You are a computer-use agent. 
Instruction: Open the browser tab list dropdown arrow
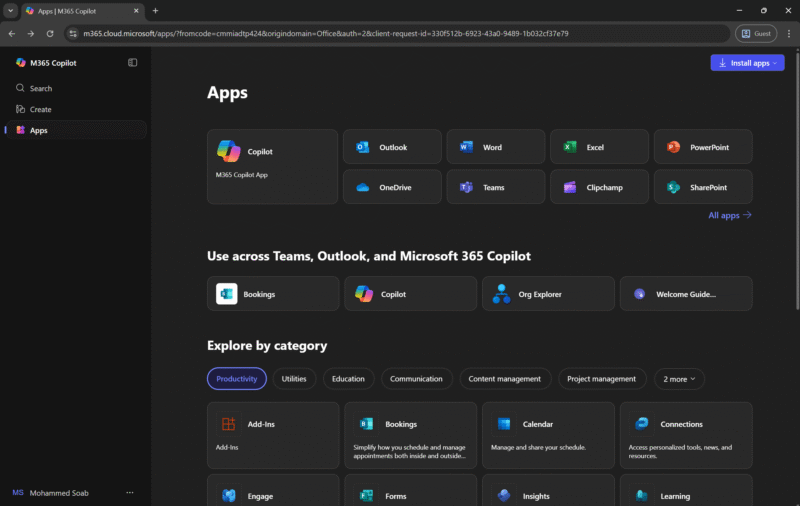point(10,10)
